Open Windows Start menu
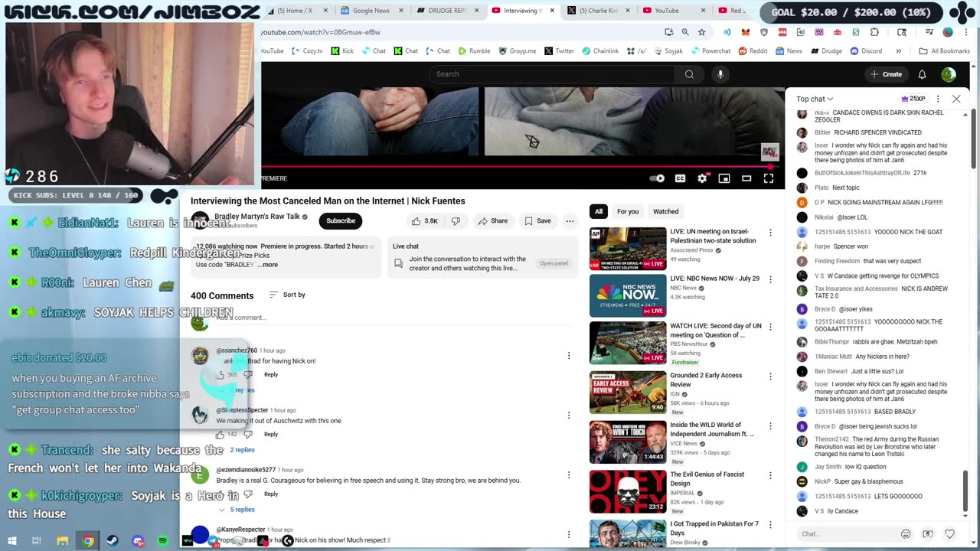The image size is (980, 551). pyautogui.click(x=12, y=541)
